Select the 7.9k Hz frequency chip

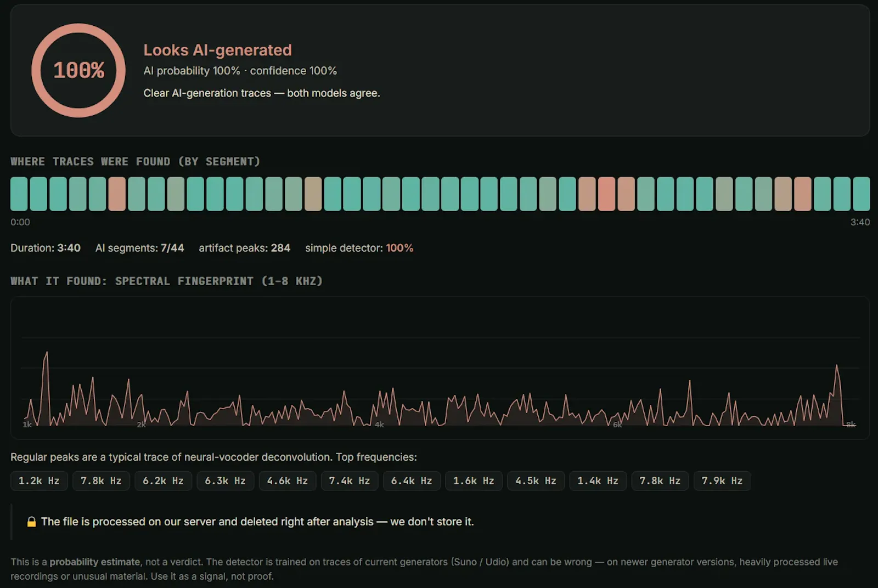pos(722,481)
